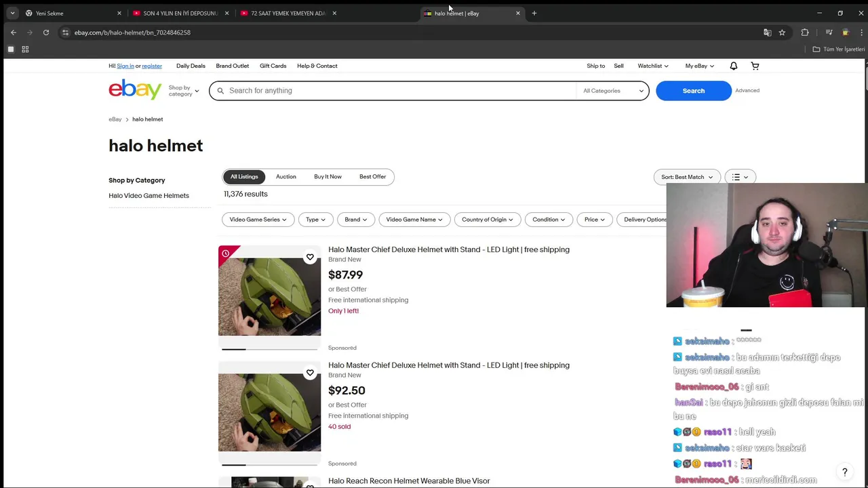
Task: Close the 72 SAAT YEMEK YEMEYEN tab
Action: [x=334, y=13]
